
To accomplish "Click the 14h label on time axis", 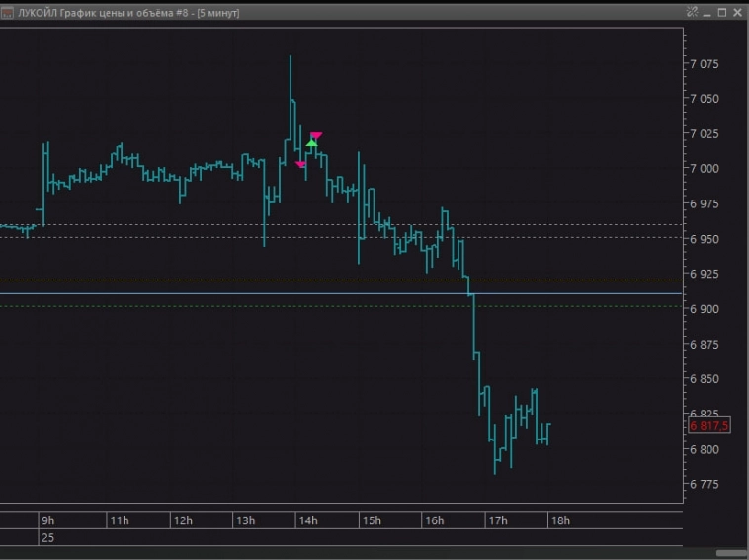I will point(307,520).
